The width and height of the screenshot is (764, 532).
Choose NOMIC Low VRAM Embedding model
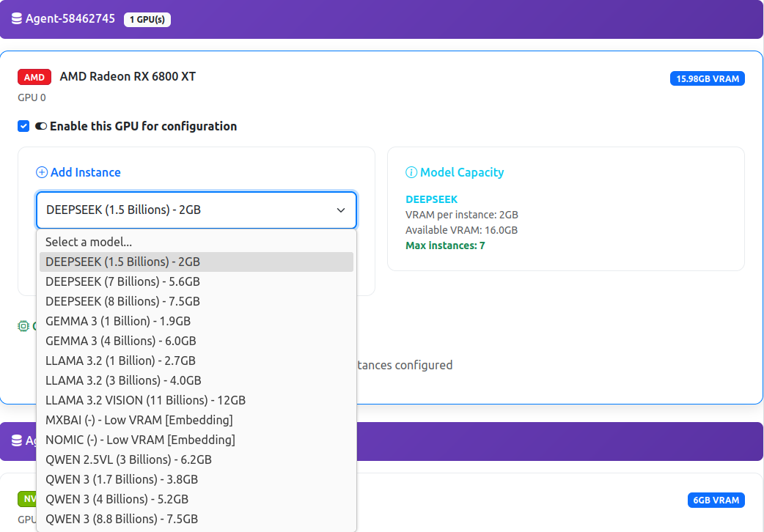click(140, 440)
